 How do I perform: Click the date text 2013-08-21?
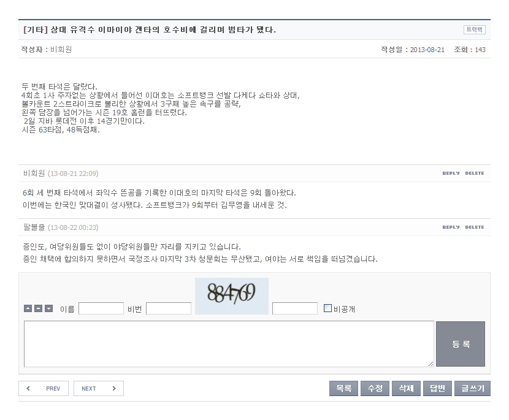[x=427, y=50]
